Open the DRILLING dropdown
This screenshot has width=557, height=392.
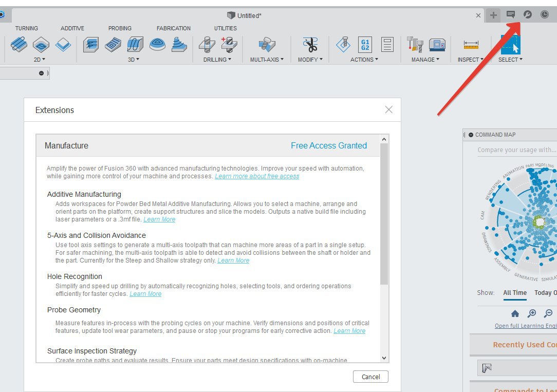217,60
